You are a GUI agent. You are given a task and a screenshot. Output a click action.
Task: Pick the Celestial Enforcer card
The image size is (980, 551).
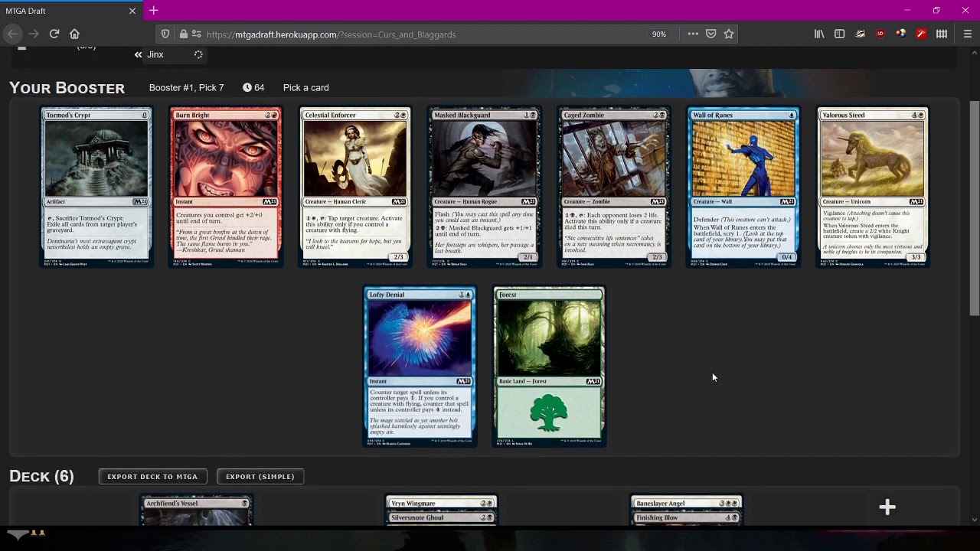[x=355, y=187]
